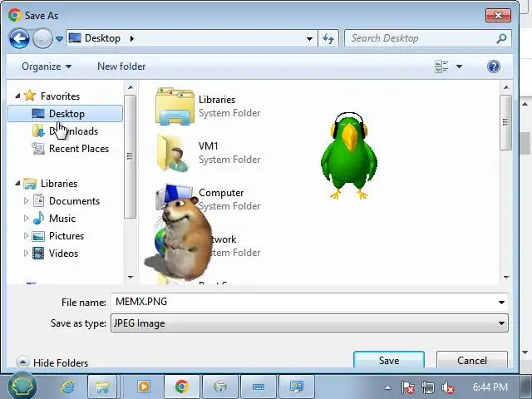Open the address bar history dropdown
Screen dimensions: 532x399
(x=309, y=39)
